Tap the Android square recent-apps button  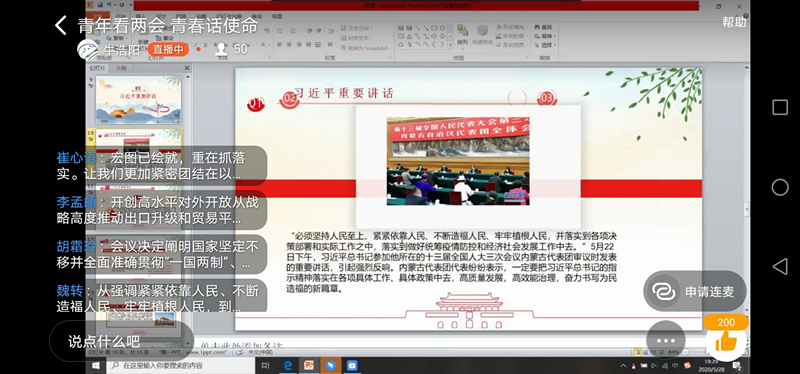pos(780,107)
